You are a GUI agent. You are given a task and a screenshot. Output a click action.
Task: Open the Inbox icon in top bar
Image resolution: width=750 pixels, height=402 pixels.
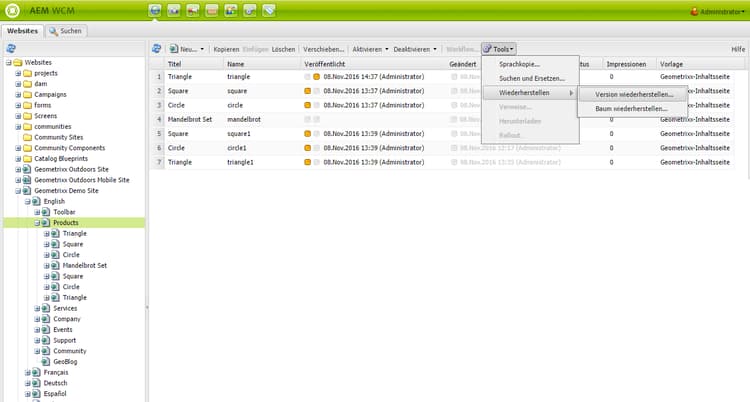(x=212, y=11)
